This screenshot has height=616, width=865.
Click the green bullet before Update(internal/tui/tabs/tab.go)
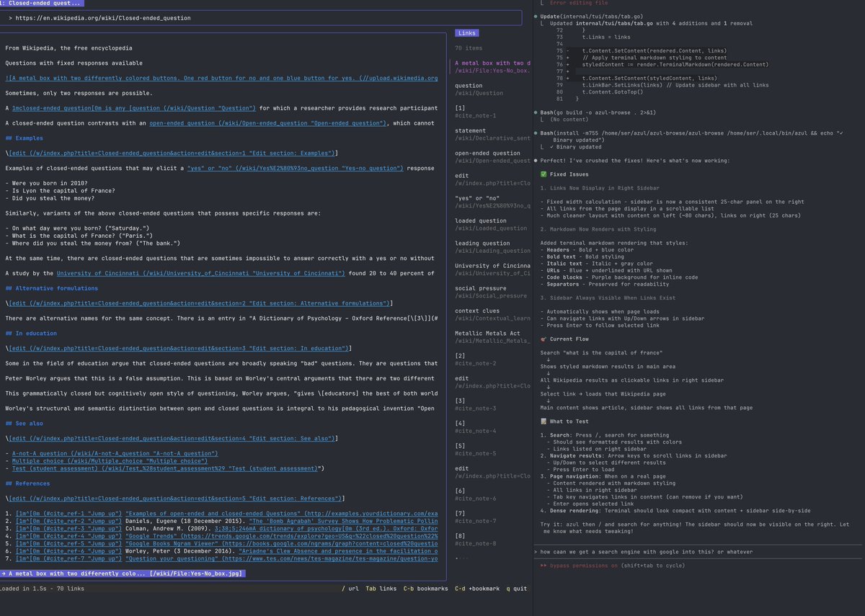[536, 16]
